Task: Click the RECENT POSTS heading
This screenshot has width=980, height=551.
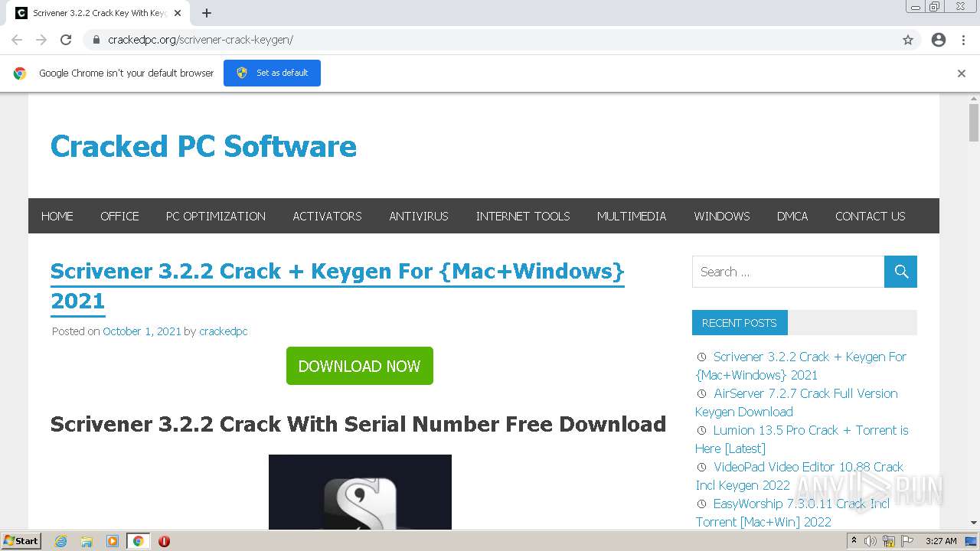Action: pyautogui.click(x=739, y=323)
